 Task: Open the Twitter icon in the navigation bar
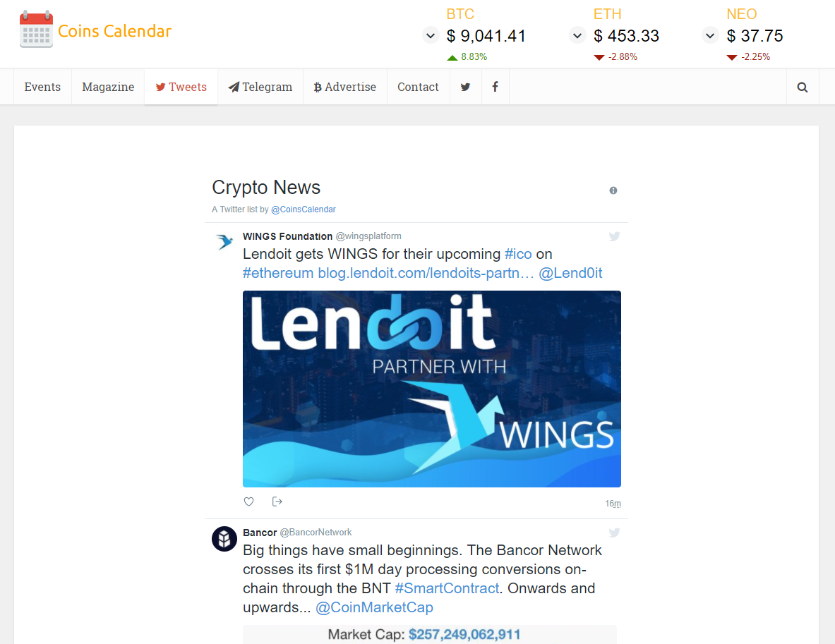coord(465,86)
